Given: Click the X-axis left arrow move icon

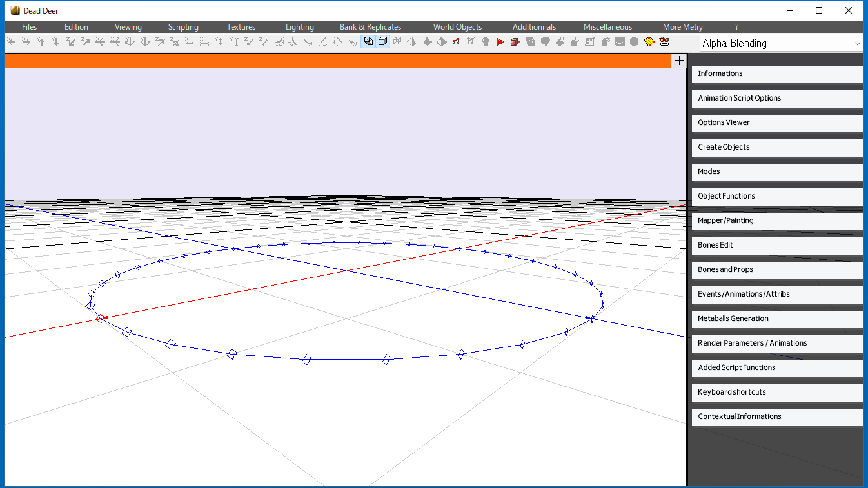Looking at the screenshot, I should pos(11,42).
